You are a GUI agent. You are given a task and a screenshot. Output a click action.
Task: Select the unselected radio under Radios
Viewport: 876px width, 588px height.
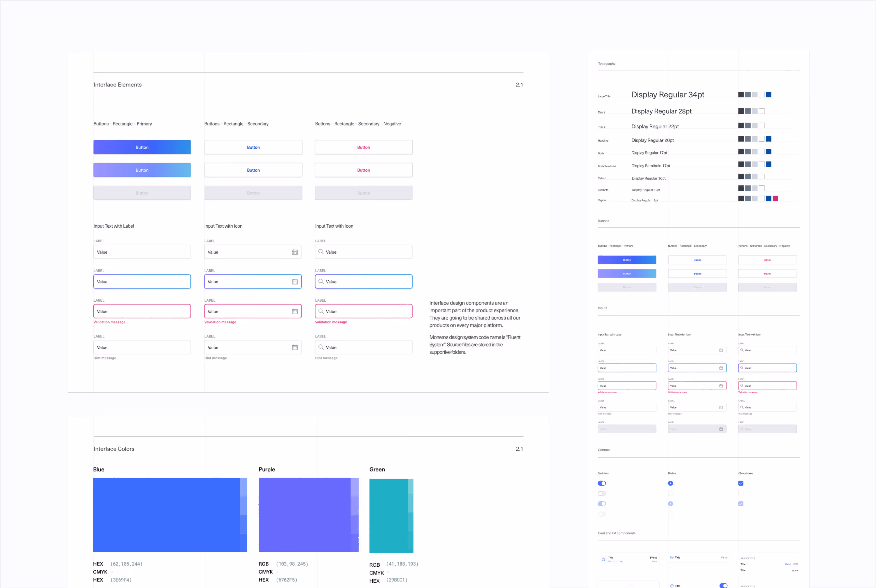tap(670, 493)
